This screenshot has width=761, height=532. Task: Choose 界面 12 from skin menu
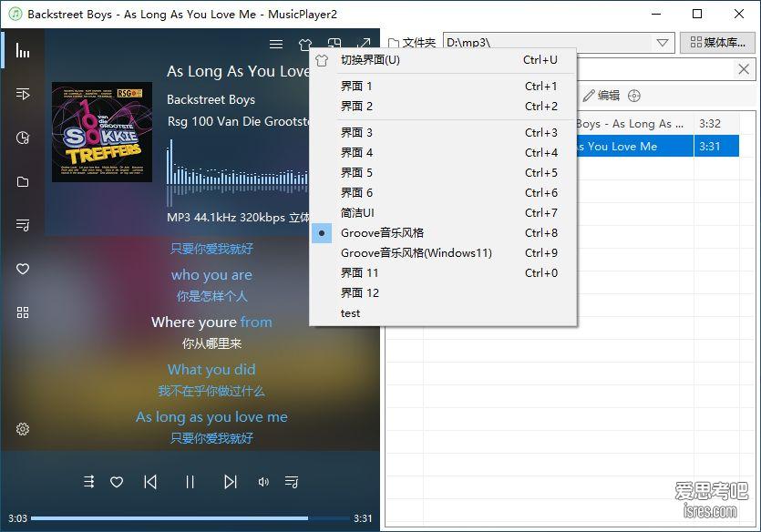443,293
